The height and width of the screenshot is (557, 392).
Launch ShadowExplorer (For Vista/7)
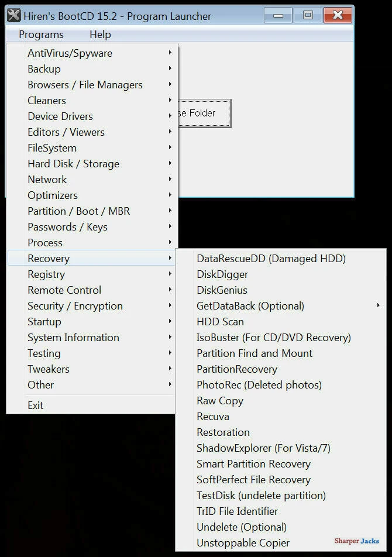[x=280, y=448]
